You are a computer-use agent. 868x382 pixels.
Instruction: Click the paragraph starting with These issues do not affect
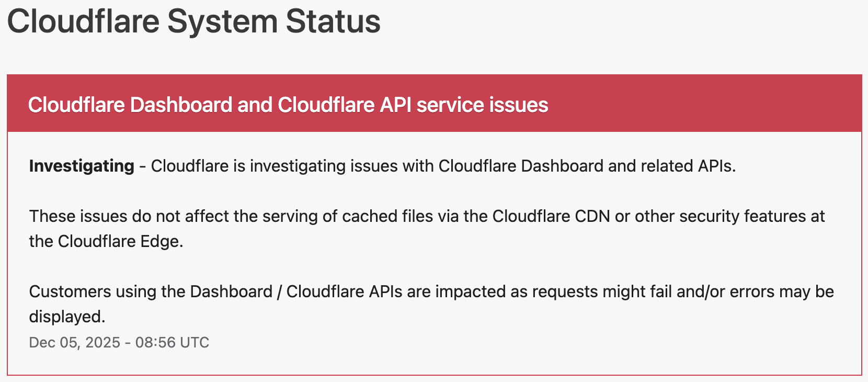tap(427, 229)
